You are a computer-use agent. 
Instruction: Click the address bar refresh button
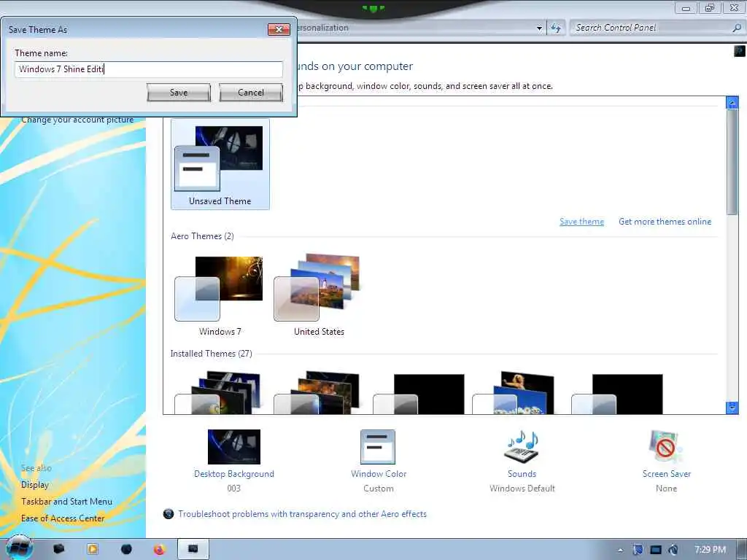[x=555, y=28]
